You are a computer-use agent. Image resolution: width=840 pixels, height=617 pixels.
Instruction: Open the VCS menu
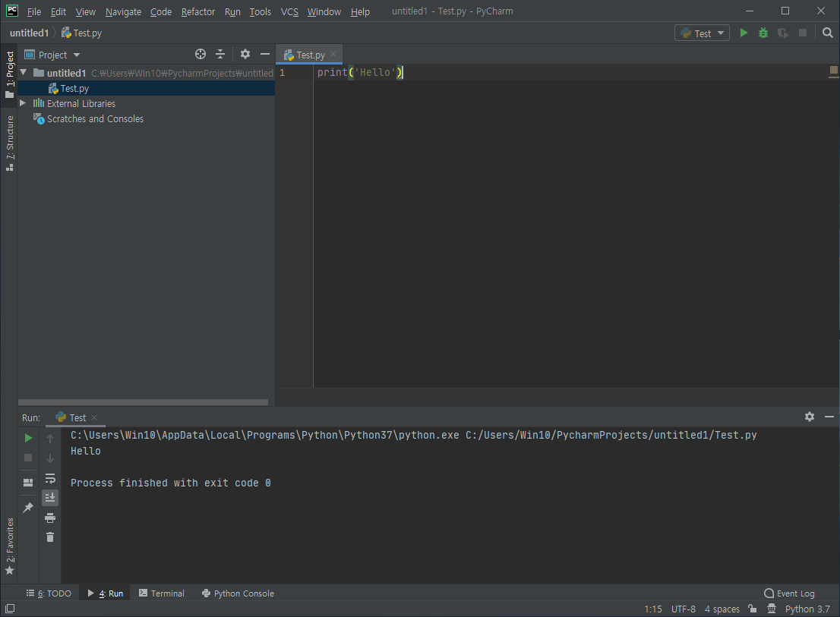coord(289,11)
